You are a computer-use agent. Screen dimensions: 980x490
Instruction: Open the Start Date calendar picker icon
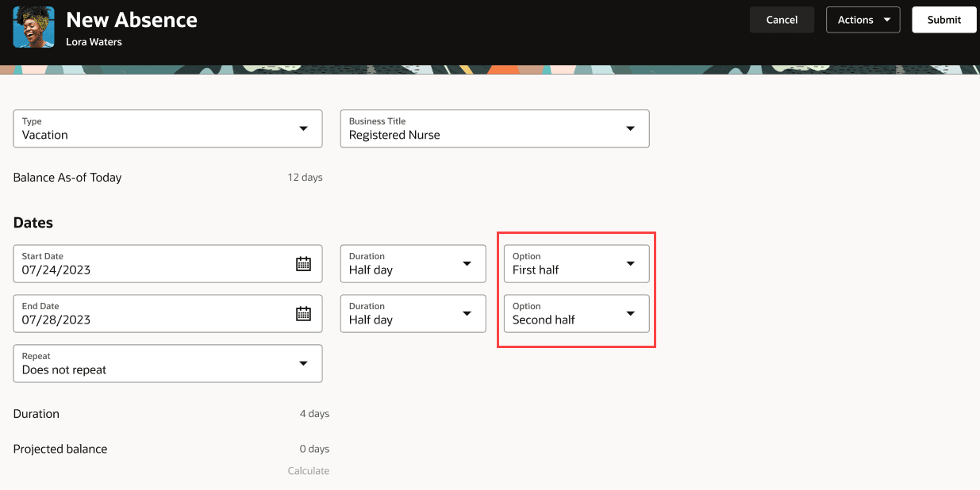[303, 264]
